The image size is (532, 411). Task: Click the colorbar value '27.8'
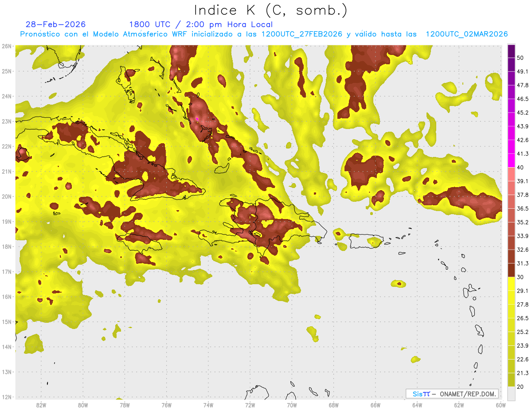[522, 305]
